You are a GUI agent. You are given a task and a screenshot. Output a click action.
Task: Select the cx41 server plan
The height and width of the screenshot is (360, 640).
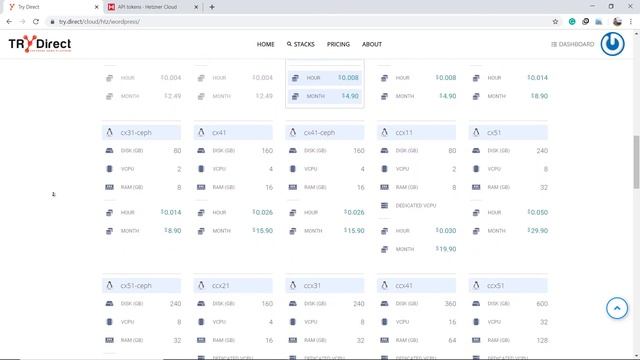click(233, 133)
